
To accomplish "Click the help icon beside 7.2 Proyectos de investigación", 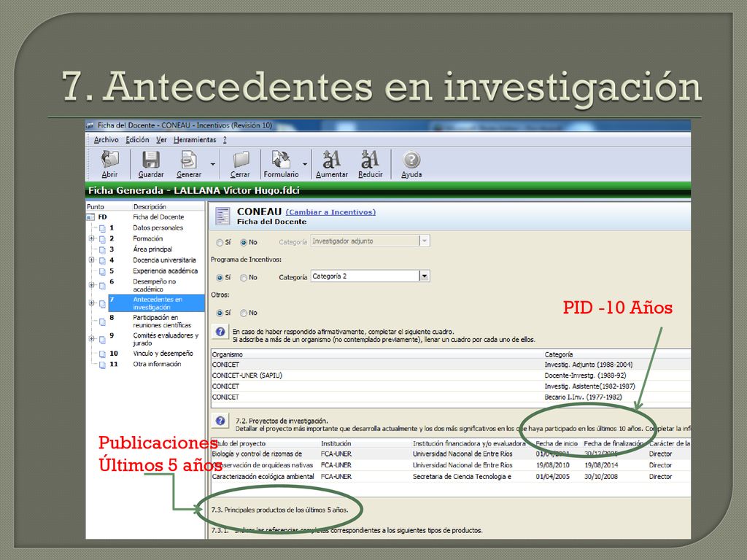I will [x=220, y=421].
